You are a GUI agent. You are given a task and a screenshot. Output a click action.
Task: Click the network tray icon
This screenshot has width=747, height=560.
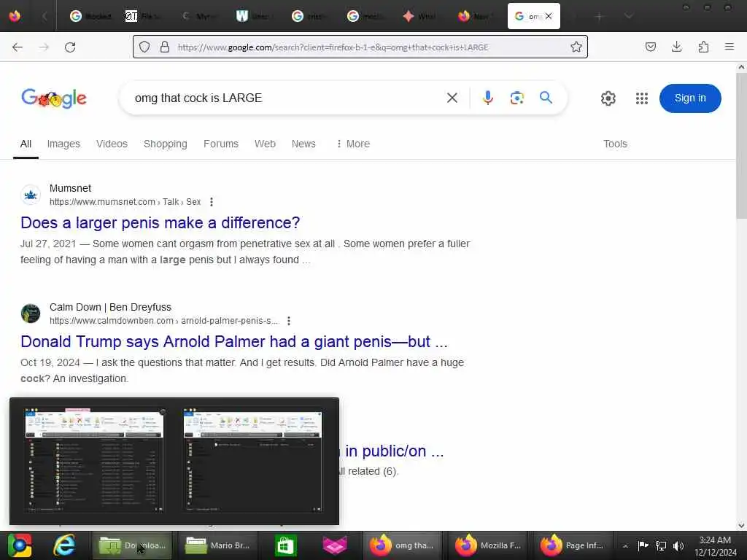click(x=661, y=545)
